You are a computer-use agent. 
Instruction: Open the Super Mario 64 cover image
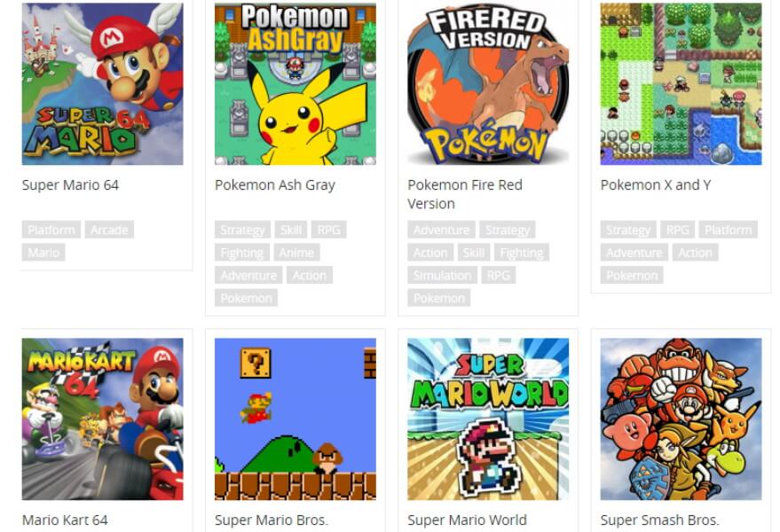102,83
